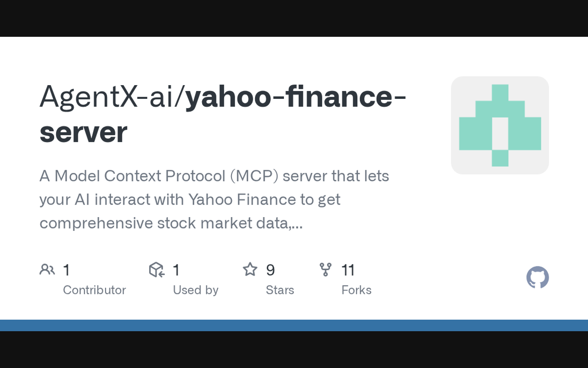Image resolution: width=588 pixels, height=368 pixels.
Task: Click the 'Contributor' label
Action: [x=94, y=290]
